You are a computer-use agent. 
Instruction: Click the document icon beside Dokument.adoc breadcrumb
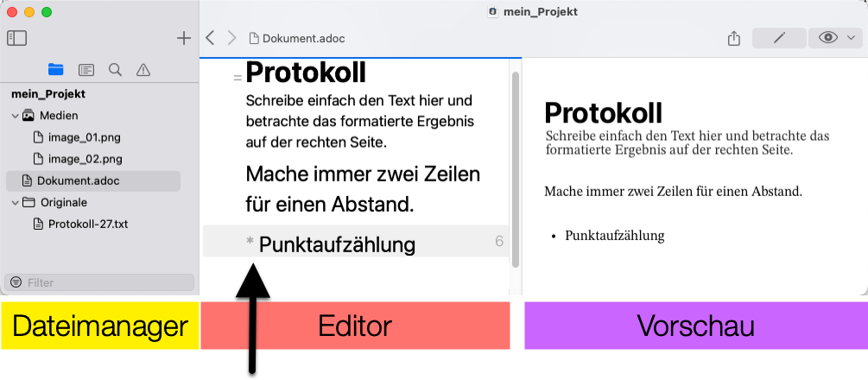click(x=254, y=38)
